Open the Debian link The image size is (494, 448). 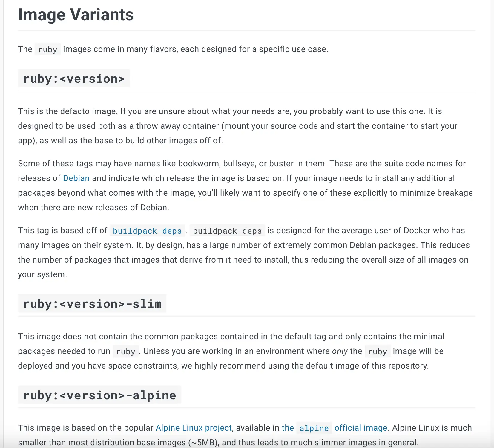click(x=76, y=178)
